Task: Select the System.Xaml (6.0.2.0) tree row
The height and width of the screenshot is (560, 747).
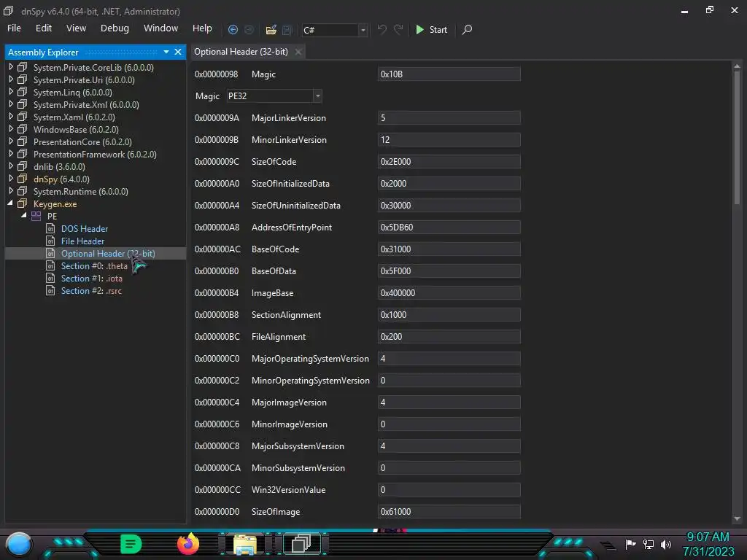Action: point(96,117)
